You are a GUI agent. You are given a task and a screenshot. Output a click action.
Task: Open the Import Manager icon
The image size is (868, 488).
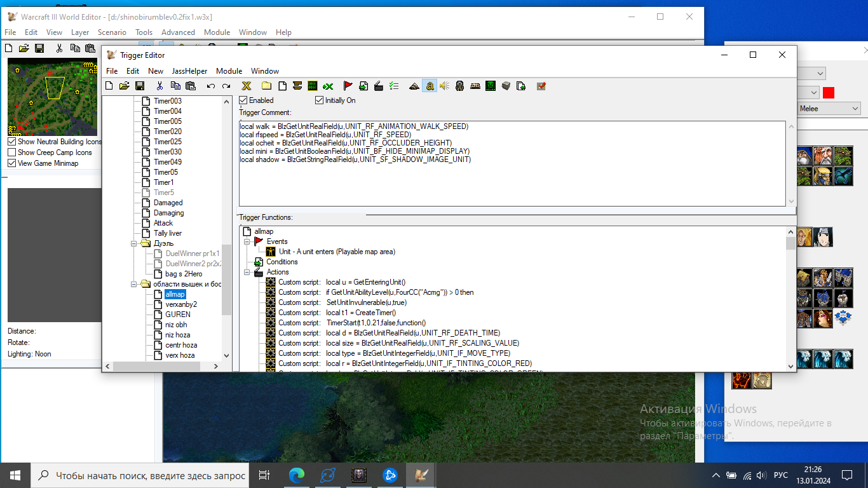[521, 86]
